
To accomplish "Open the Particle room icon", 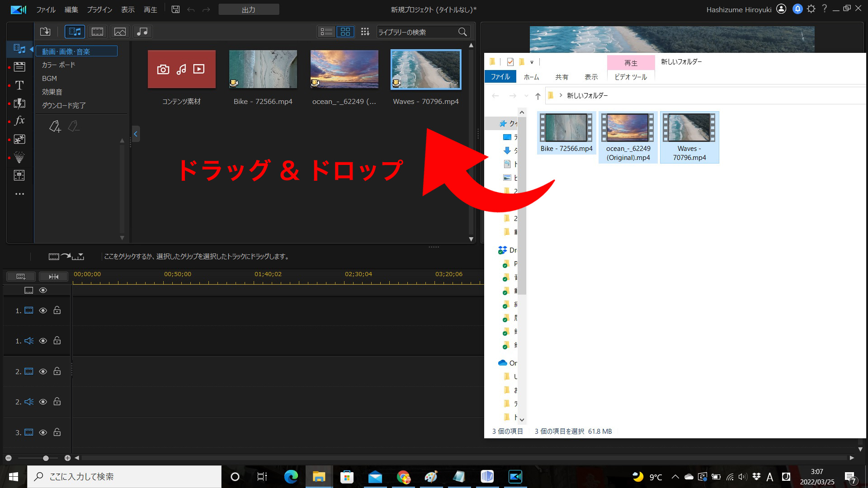I will click(x=19, y=157).
